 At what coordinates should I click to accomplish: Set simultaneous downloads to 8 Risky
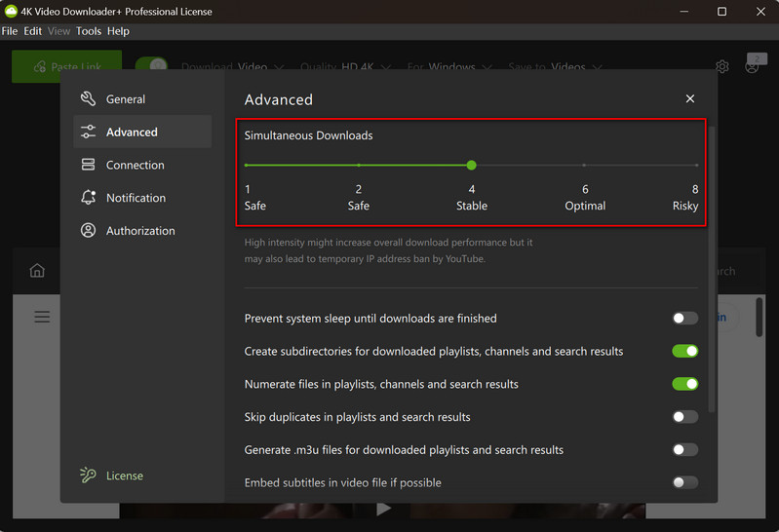[x=696, y=165]
